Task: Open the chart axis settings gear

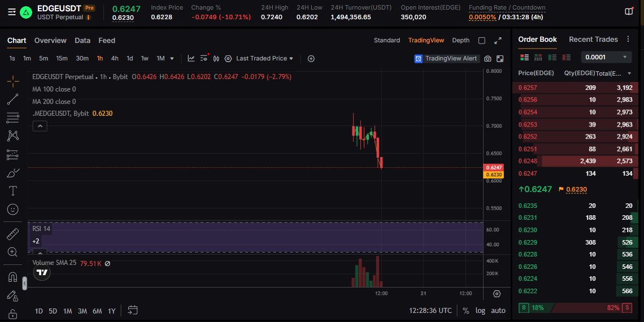Action: (x=497, y=294)
